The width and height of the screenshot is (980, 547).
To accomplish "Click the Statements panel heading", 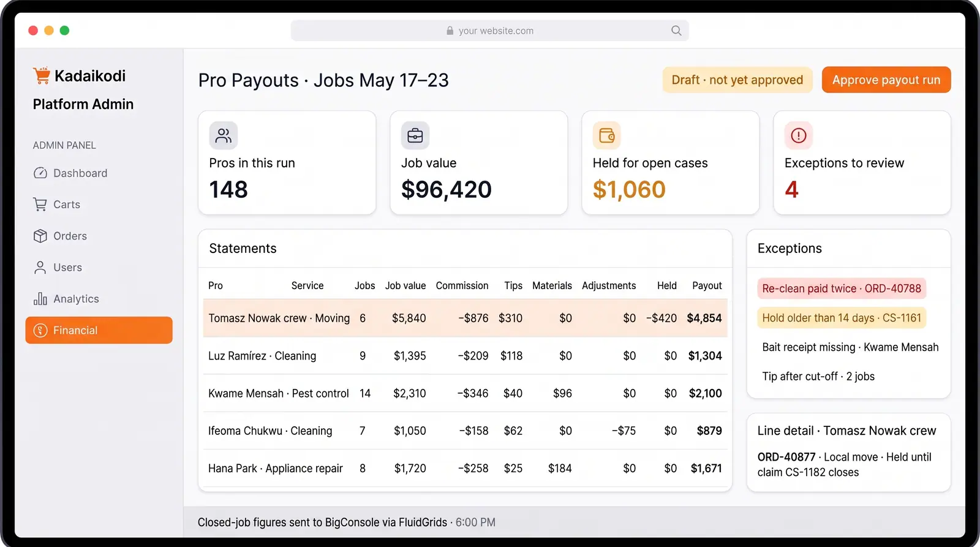I will tap(243, 248).
